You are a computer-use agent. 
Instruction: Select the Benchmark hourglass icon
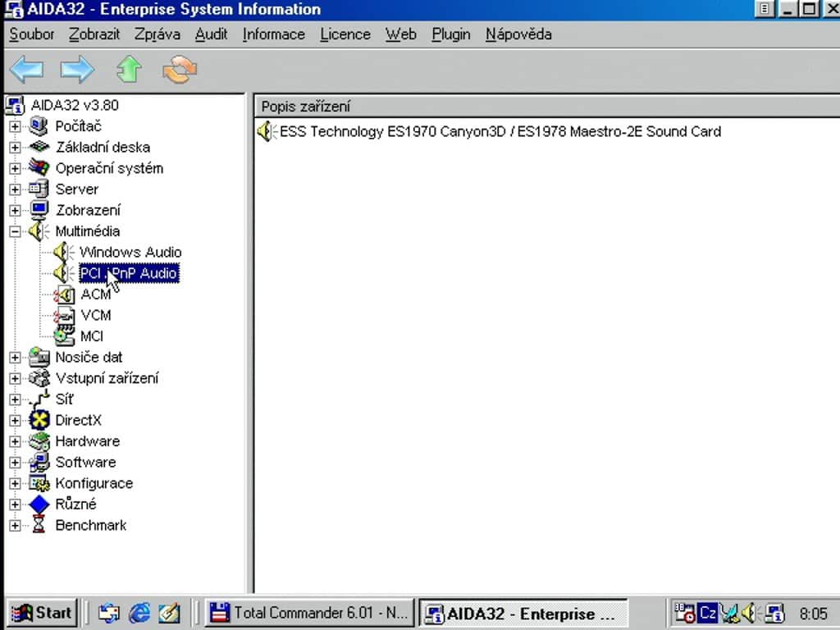[39, 525]
